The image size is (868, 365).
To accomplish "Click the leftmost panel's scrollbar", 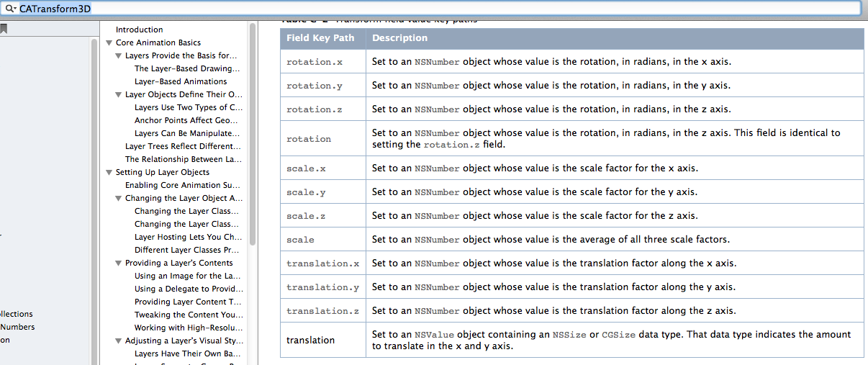I will (x=94, y=202).
